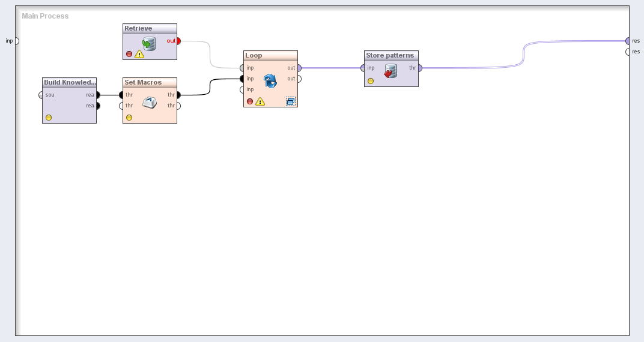Open the Loop subprocess via its corner icon

coord(291,101)
